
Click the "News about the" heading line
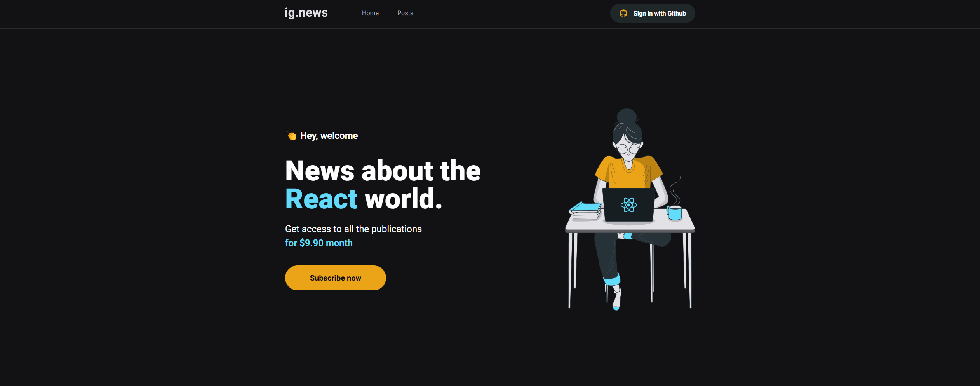point(383,171)
